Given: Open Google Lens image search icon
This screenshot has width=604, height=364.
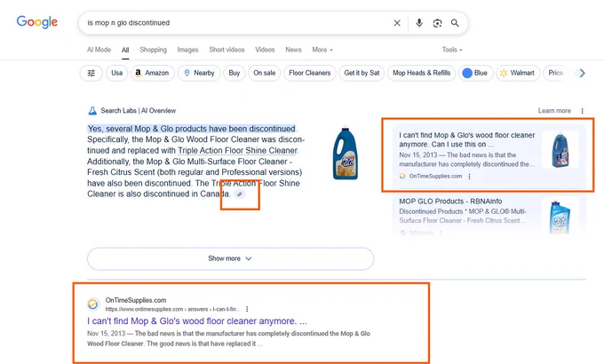Looking at the screenshot, I should click(437, 23).
